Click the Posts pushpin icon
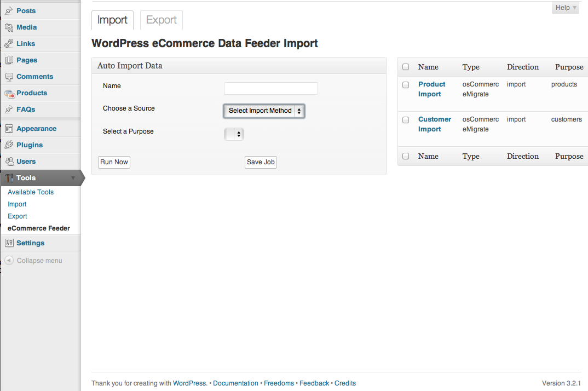 tap(9, 11)
